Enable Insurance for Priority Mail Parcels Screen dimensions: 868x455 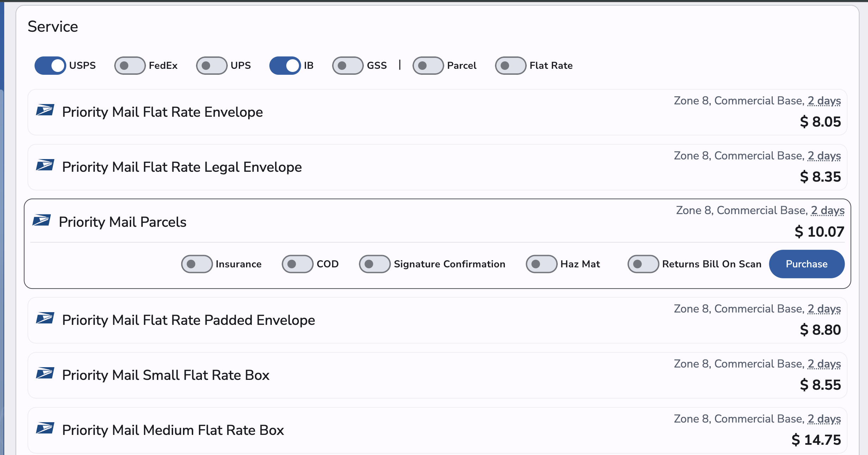click(x=197, y=264)
